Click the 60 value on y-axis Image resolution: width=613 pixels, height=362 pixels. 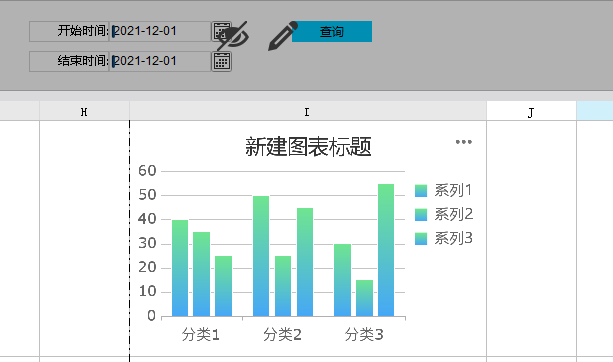(x=147, y=171)
